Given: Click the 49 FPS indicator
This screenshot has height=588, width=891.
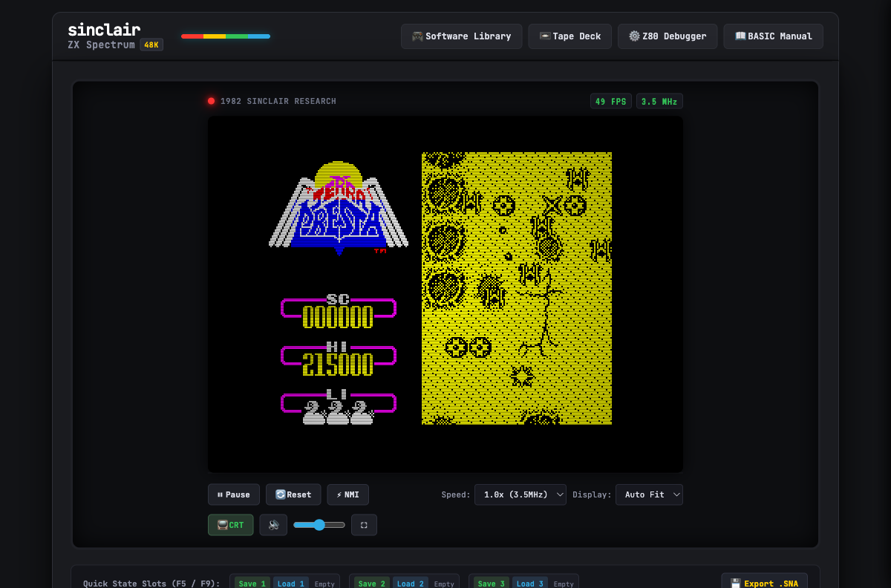Looking at the screenshot, I should pyautogui.click(x=611, y=102).
